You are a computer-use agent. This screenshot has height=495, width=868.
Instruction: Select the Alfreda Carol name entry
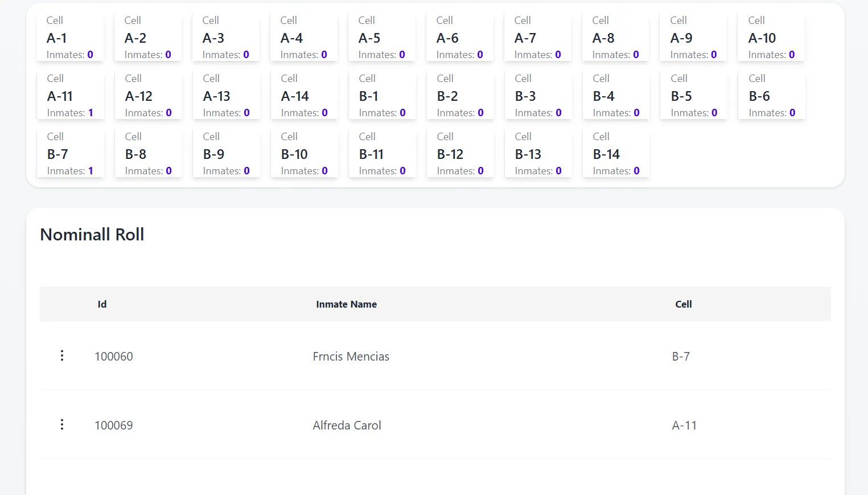point(347,426)
